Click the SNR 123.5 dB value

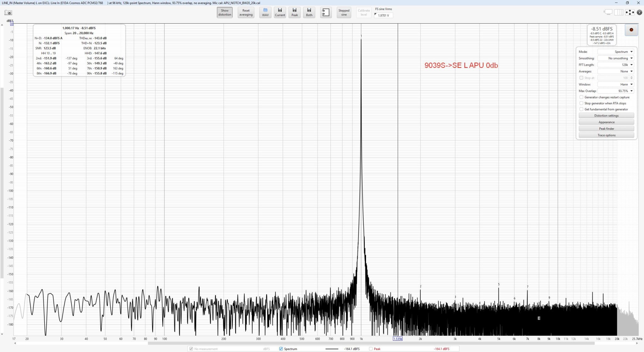(x=50, y=48)
